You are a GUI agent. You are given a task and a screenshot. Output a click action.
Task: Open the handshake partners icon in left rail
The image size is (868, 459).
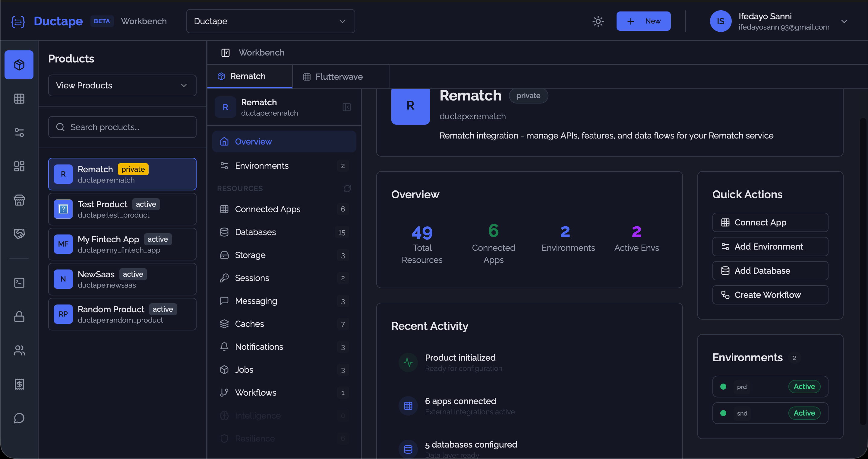(19, 234)
